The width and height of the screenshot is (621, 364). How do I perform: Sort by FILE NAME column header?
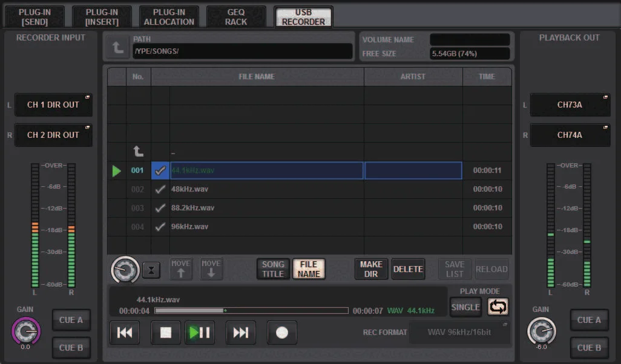257,77
